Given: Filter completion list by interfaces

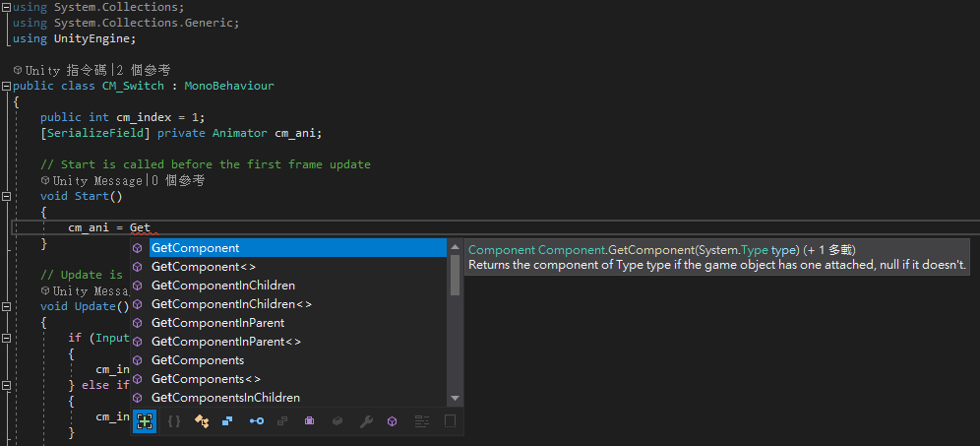Looking at the screenshot, I should point(256,421).
